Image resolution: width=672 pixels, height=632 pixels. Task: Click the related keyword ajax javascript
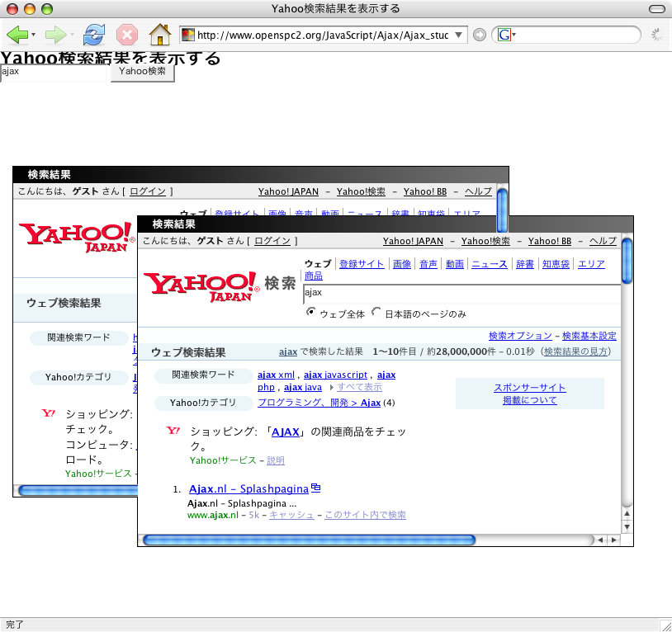(335, 375)
